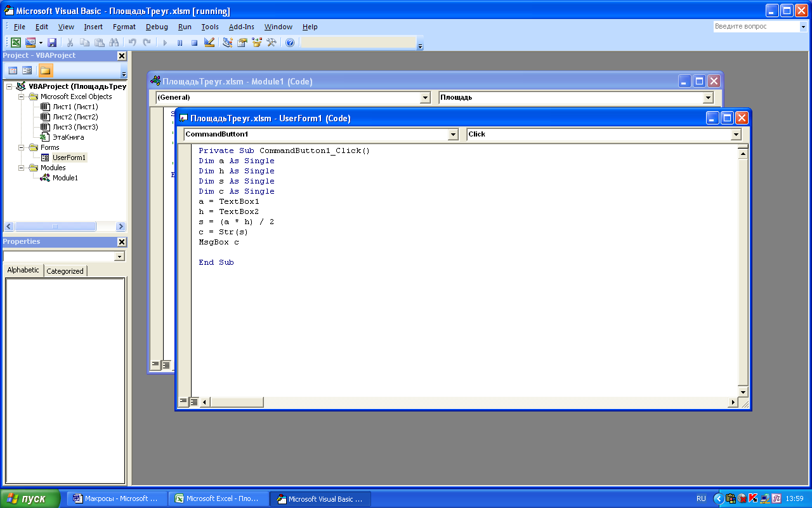Open the Edit menu
The height and width of the screenshot is (508, 812).
[x=42, y=27]
